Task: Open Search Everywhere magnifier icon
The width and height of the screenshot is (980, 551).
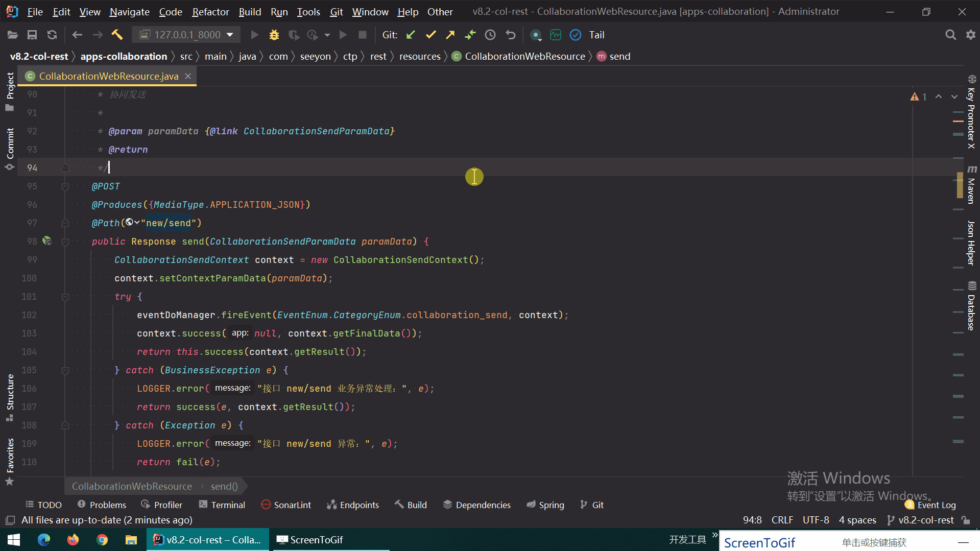Action: (x=950, y=35)
